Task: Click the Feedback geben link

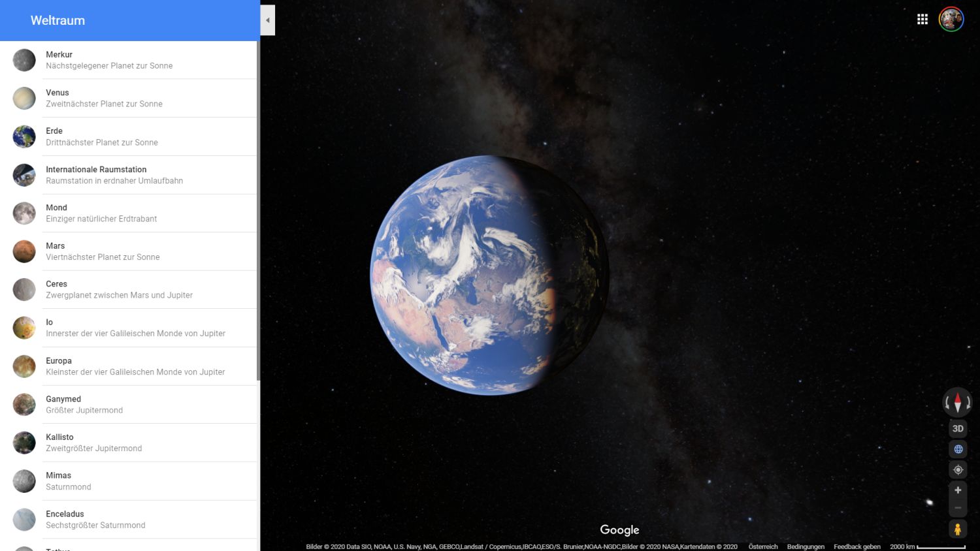Action: click(857, 546)
